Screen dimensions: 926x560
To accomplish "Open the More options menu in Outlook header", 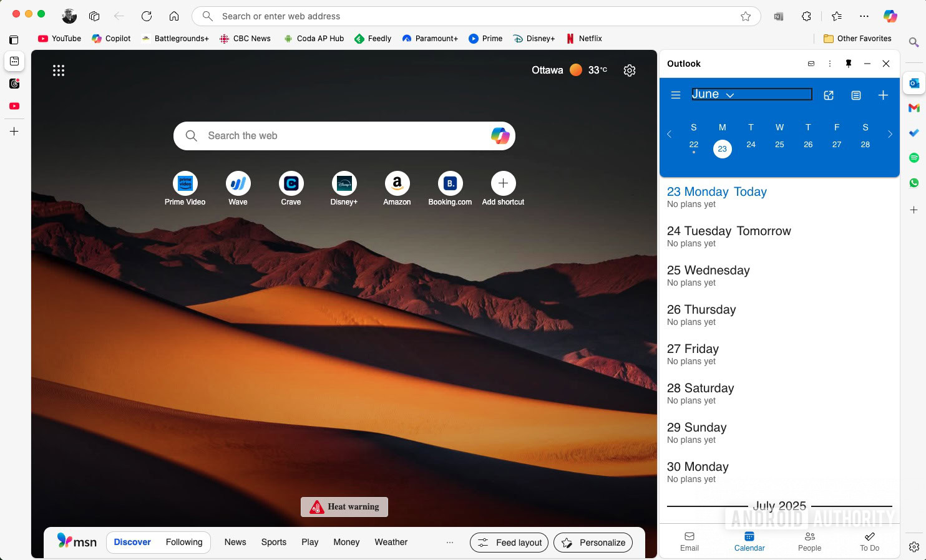I will [x=829, y=64].
